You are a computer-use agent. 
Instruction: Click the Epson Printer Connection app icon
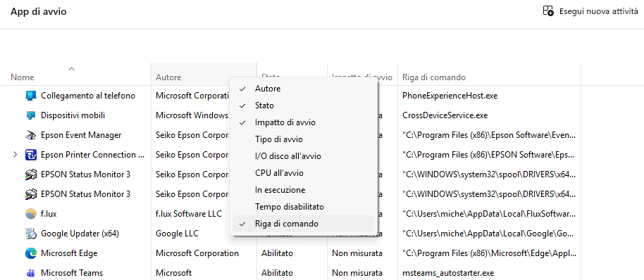tap(31, 155)
